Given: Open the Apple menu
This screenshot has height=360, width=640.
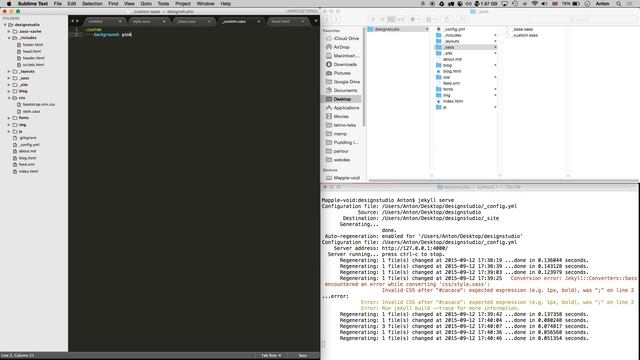Looking at the screenshot, I should pyautogui.click(x=9, y=4).
